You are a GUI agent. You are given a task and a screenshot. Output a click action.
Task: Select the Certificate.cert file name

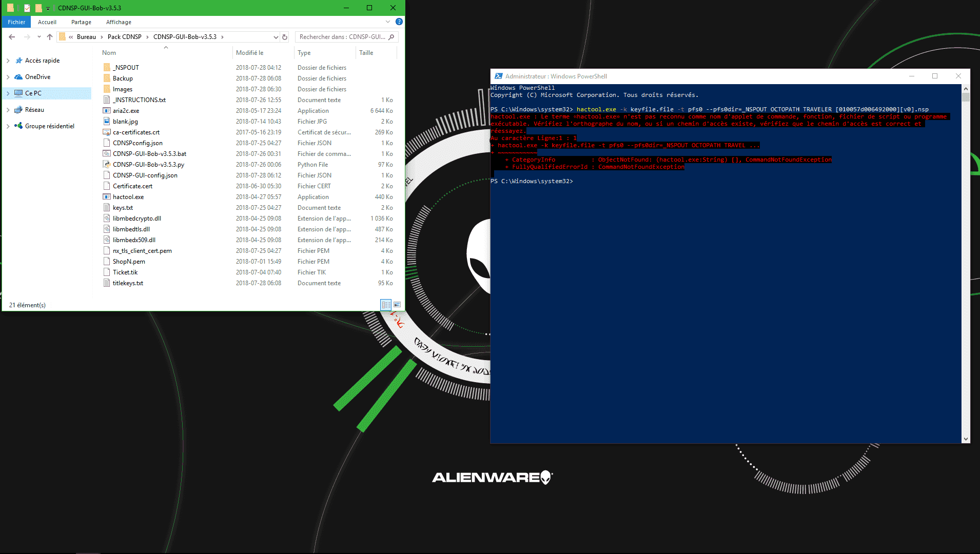pos(132,186)
